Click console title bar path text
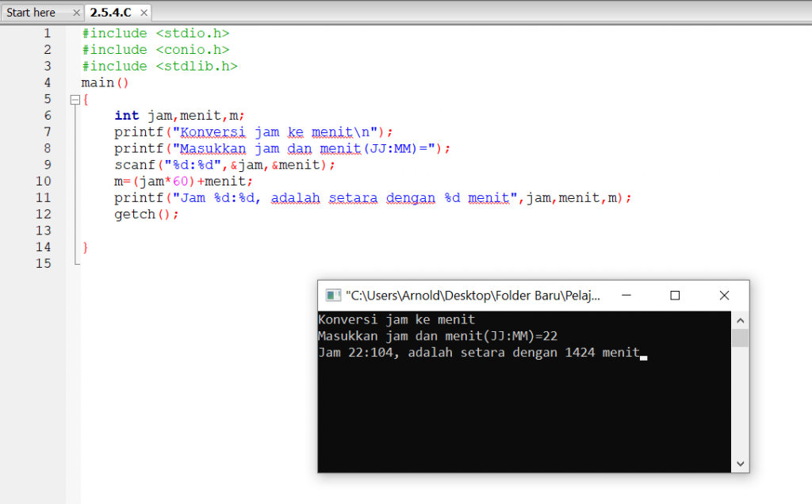 (473, 296)
